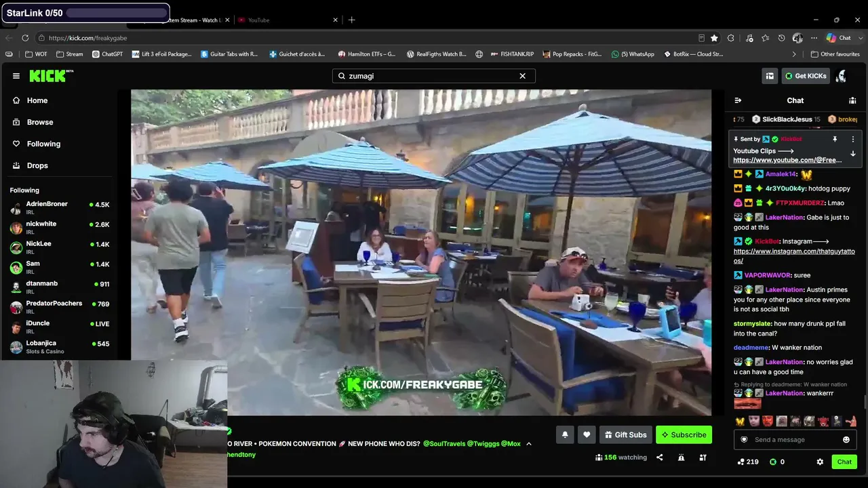
Task: Open the pinned YouTube clips link
Action: [787, 160]
